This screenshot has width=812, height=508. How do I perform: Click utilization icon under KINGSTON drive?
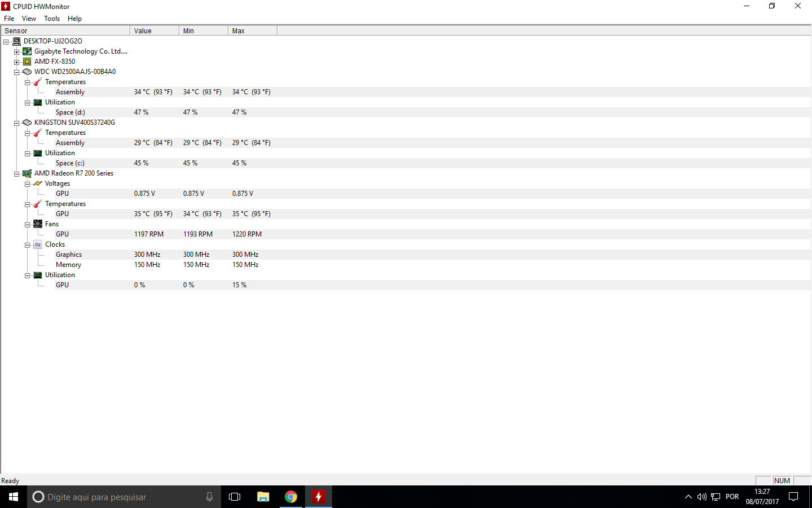coord(38,153)
